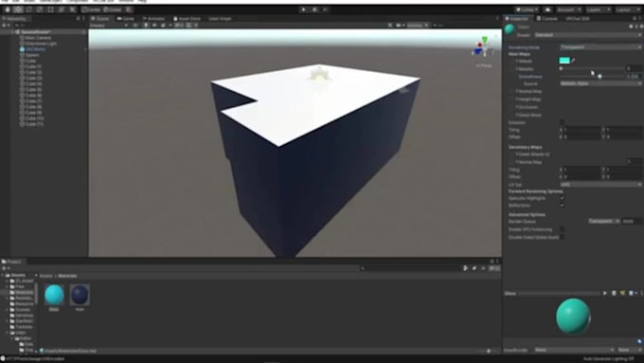
Task: Open the Shaded draw mode dropdown
Action: [108, 26]
